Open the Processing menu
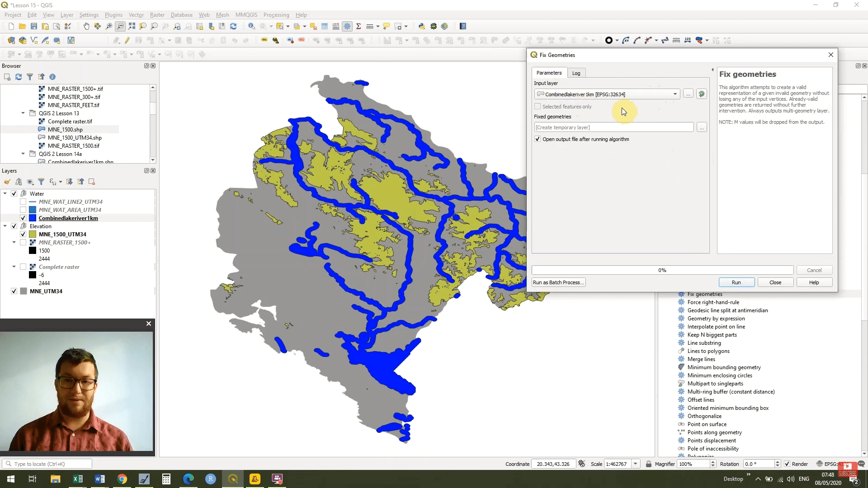868x488 pixels. click(276, 15)
